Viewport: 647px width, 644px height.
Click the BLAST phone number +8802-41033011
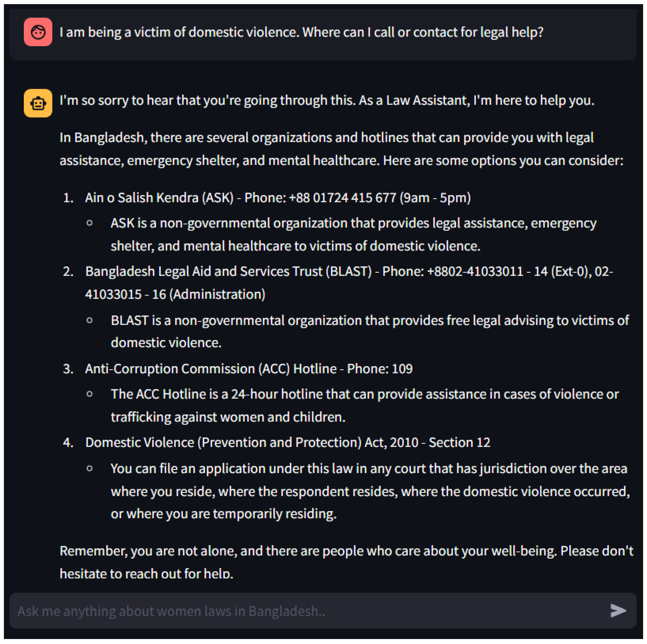point(475,271)
